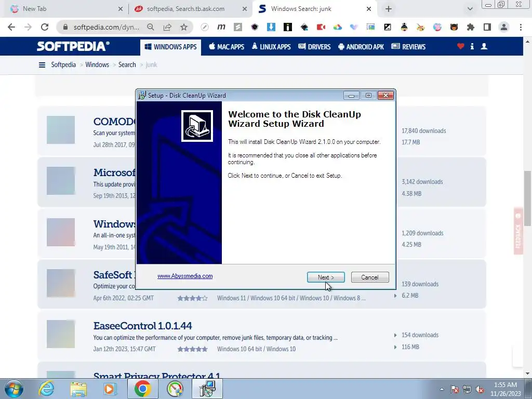Click Next in the Disk CleanUp setup wizard
Screen dimensions: 532x399
click(x=326, y=277)
